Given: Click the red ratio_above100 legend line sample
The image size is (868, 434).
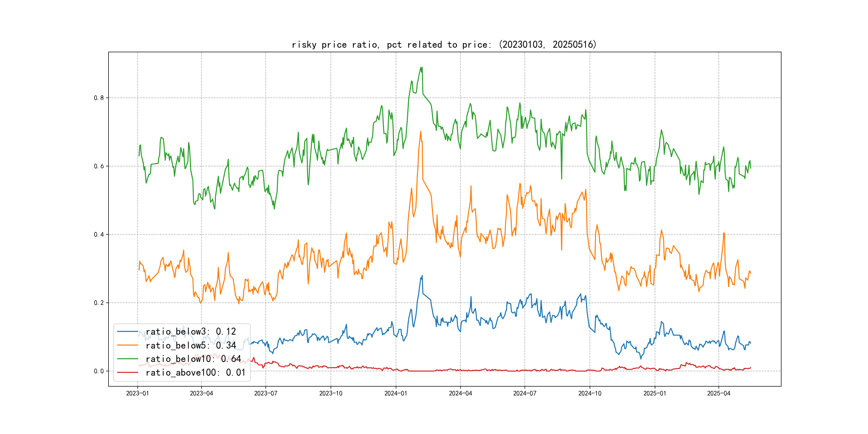Looking at the screenshot, I should (127, 372).
